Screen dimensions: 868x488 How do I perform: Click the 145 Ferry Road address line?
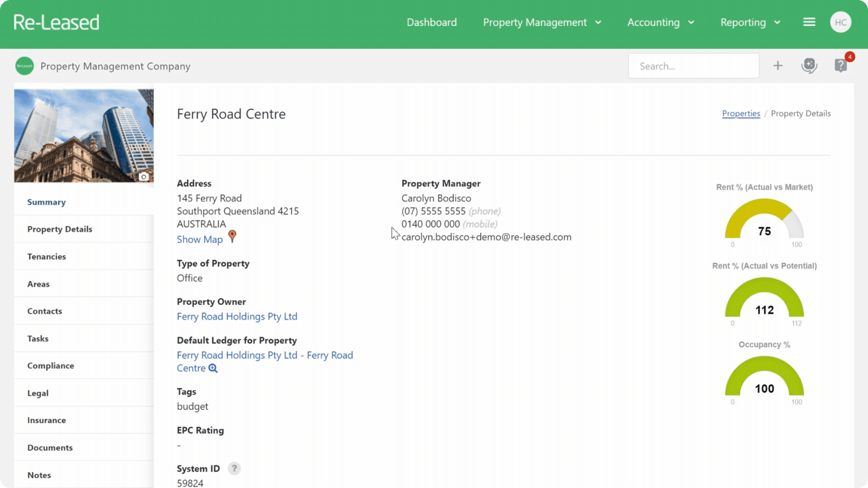coord(209,198)
